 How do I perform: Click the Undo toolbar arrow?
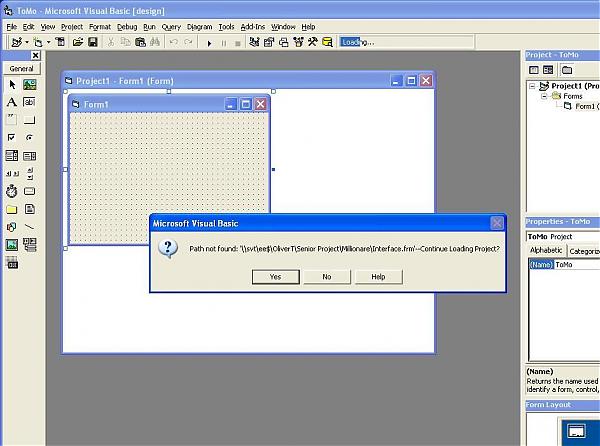click(x=173, y=42)
